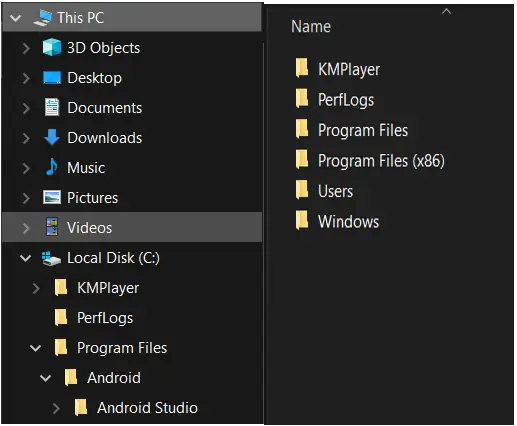Click the This PC computer icon
This screenshot has height=426, width=517.
pyautogui.click(x=43, y=17)
